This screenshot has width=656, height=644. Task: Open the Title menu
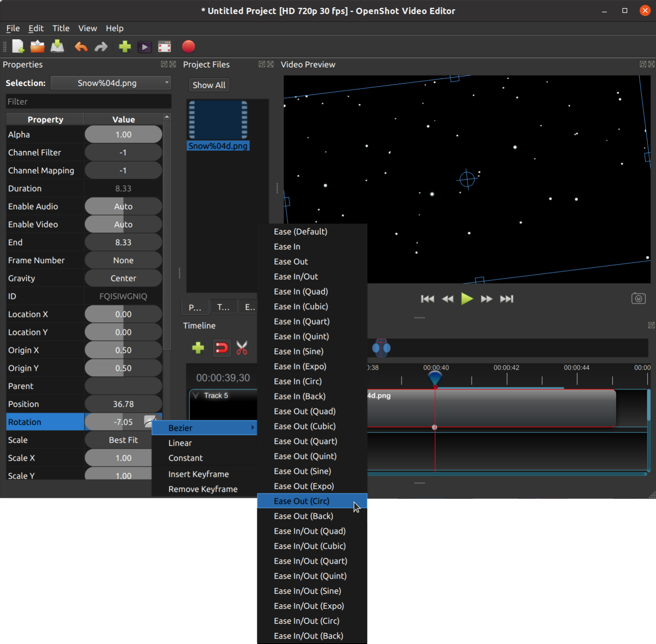pos(61,28)
